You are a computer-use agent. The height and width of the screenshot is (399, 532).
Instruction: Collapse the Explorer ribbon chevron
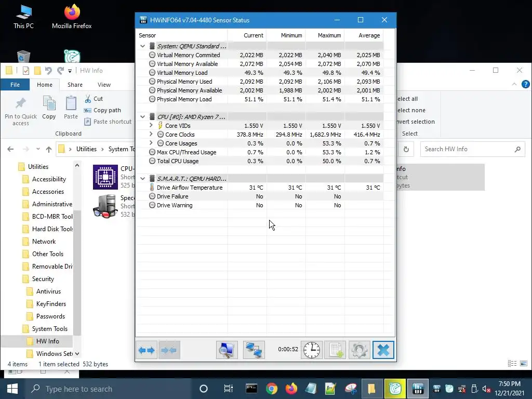(x=514, y=84)
